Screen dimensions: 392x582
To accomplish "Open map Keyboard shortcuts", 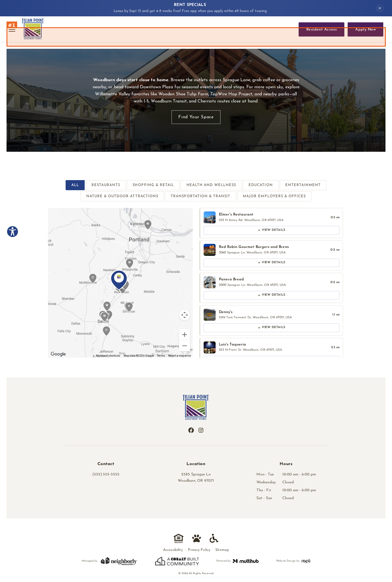I will click(108, 356).
